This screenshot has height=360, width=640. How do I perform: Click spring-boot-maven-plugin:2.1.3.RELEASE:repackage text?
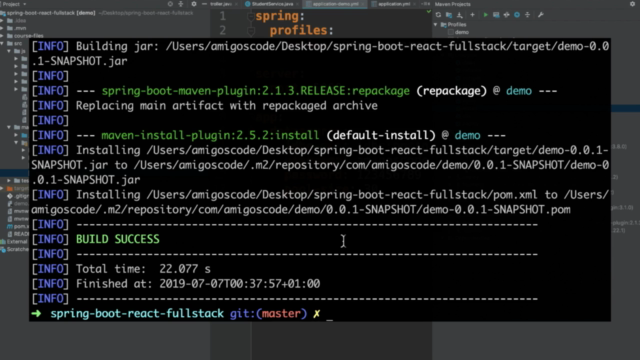[x=256, y=91]
